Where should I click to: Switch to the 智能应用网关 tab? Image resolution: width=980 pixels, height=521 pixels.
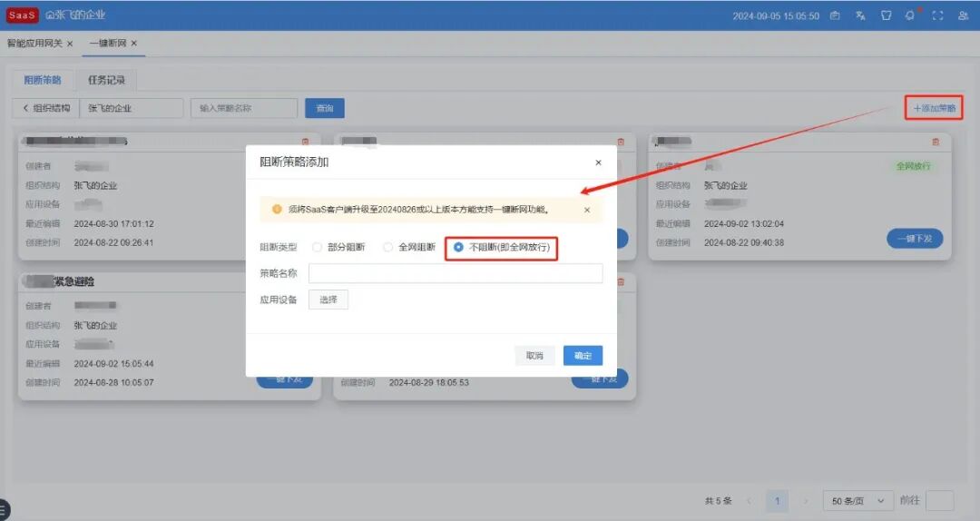(x=35, y=44)
